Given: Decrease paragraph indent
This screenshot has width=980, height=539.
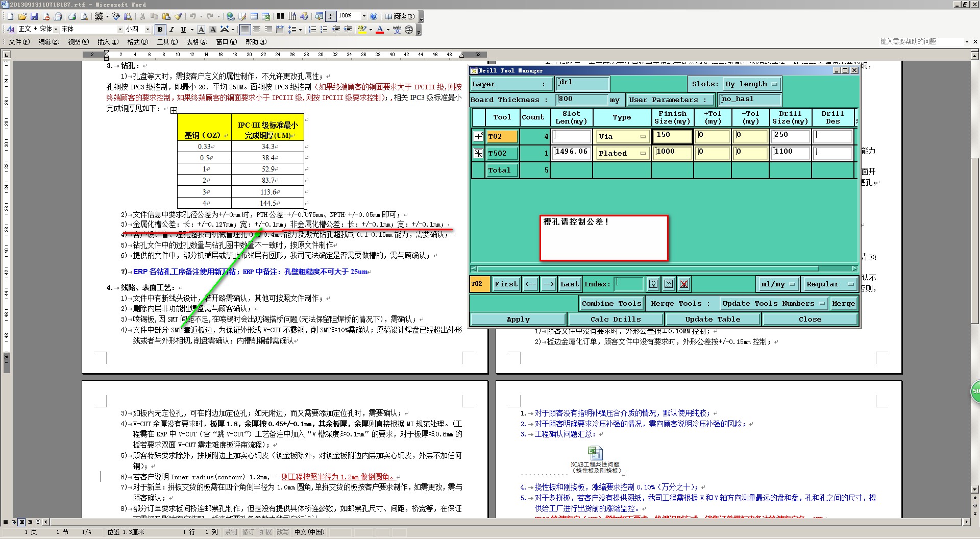Looking at the screenshot, I should [336, 30].
